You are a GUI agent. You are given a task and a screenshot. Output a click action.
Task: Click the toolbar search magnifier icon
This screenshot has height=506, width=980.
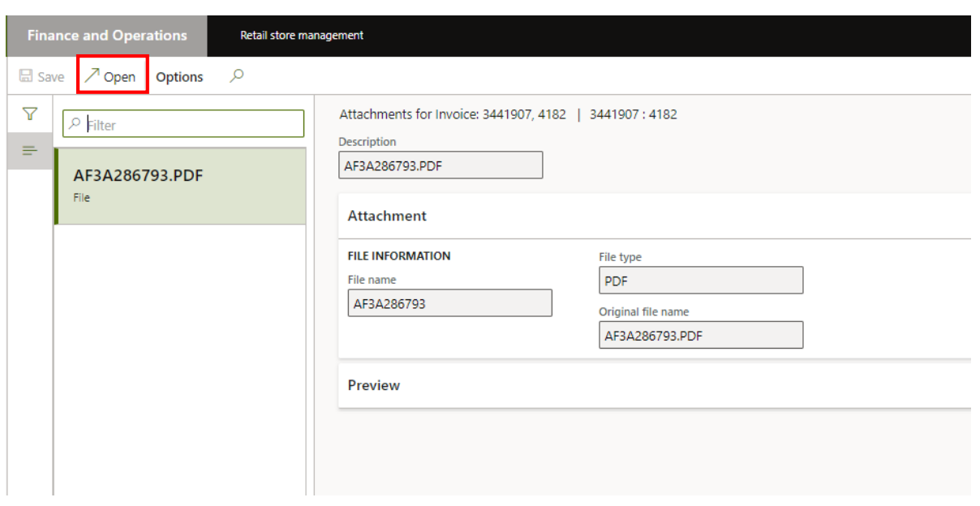pos(236,76)
